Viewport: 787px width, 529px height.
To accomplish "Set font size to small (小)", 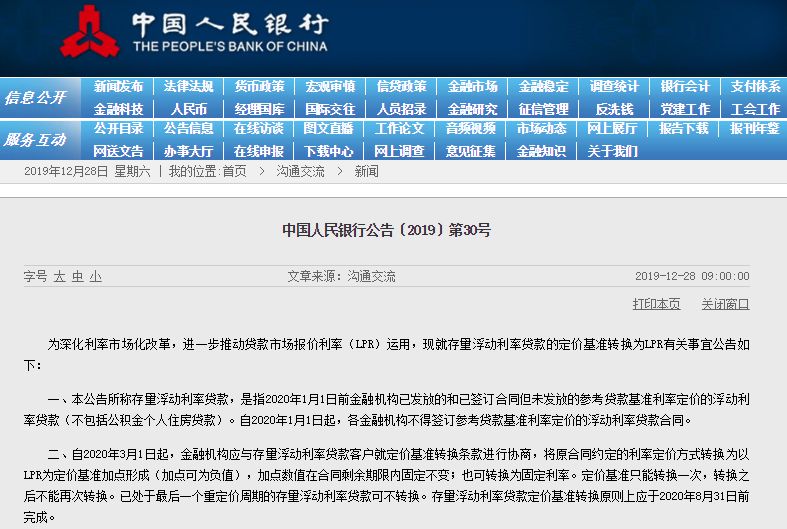I will coord(95,276).
